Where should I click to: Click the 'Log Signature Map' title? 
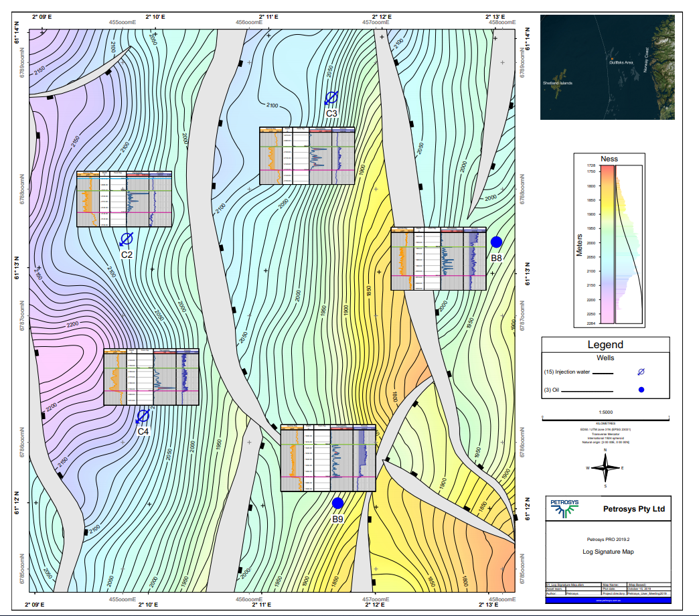point(608,551)
